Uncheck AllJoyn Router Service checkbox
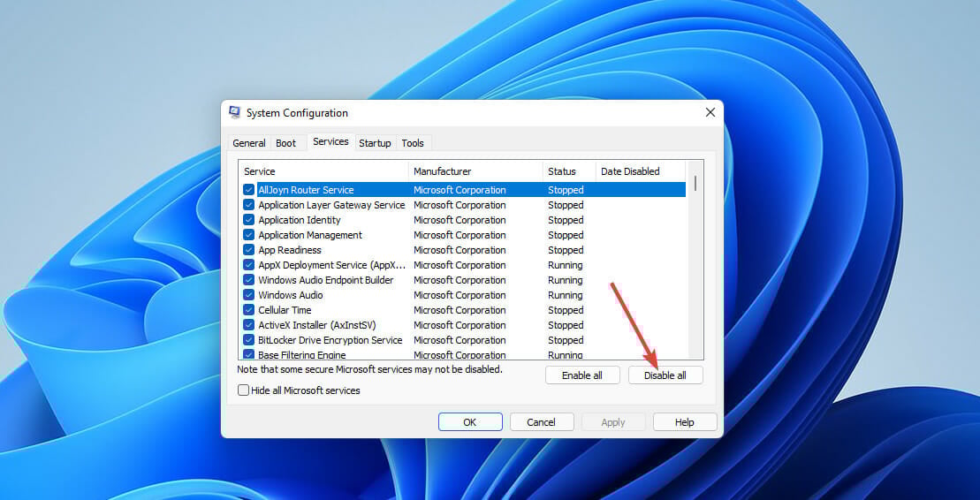The image size is (980, 500). (x=248, y=190)
